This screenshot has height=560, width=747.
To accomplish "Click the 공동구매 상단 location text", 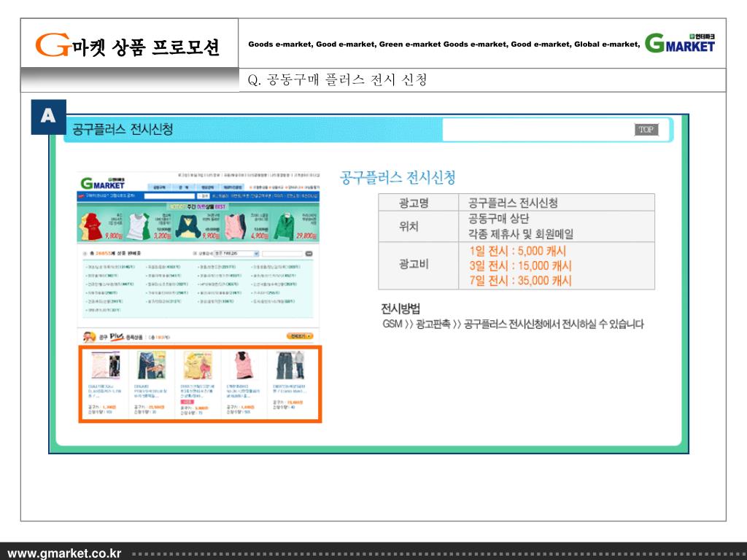I will [x=498, y=219].
